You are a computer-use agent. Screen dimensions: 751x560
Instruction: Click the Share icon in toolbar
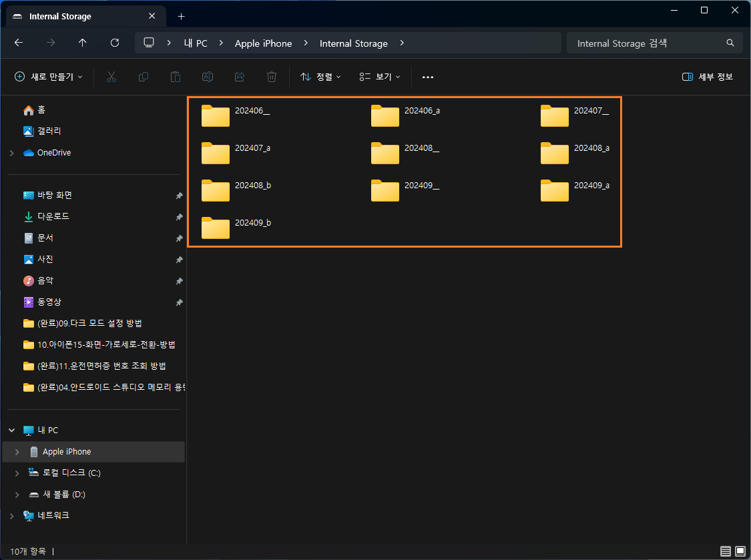pyautogui.click(x=240, y=77)
